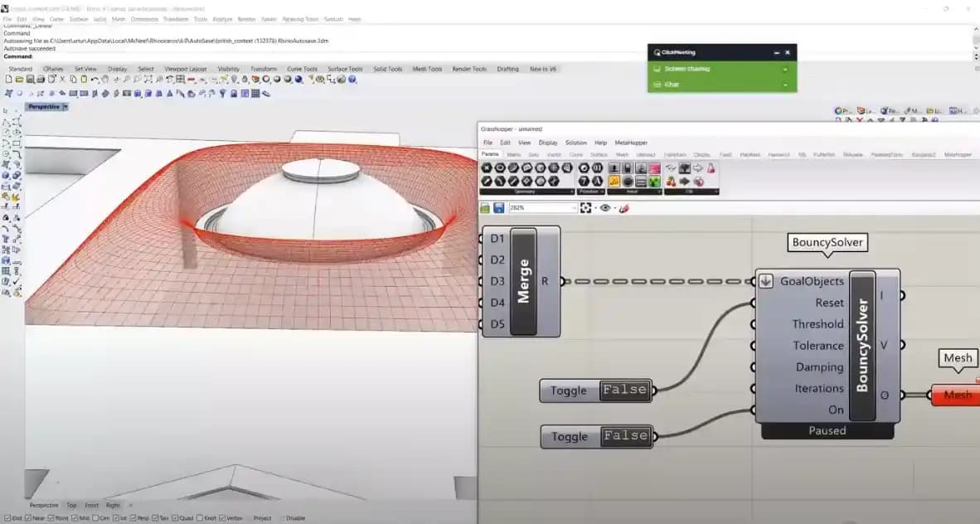Select the white arrow icon in Util panel
Image resolution: width=980 pixels, height=524 pixels.
pyautogui.click(x=697, y=168)
